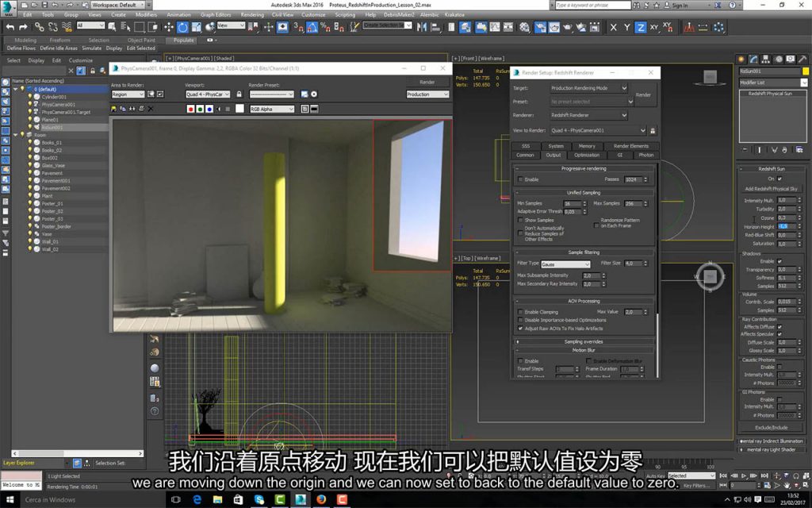Toggle red channel in frame window
The height and width of the screenshot is (508, 812).
(190, 109)
